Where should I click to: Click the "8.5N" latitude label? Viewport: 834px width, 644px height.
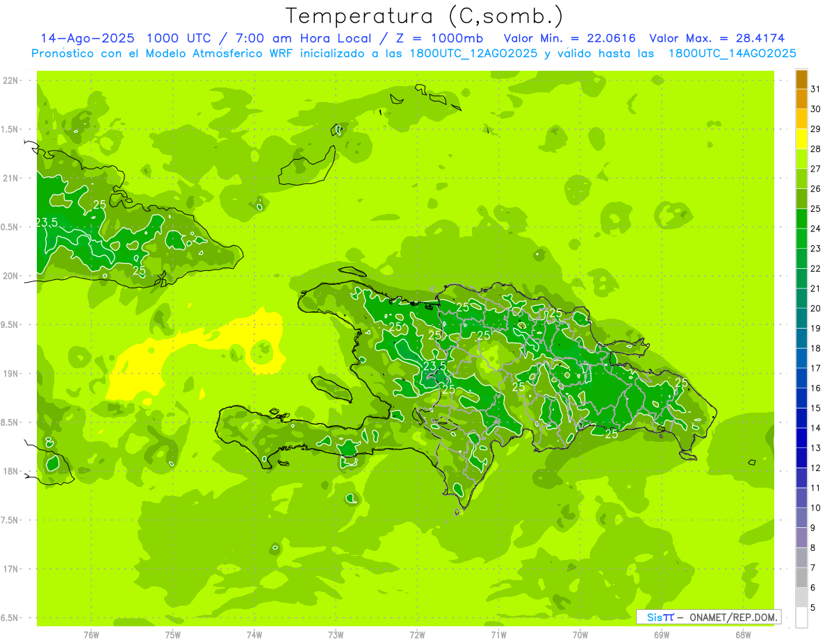pos(10,422)
